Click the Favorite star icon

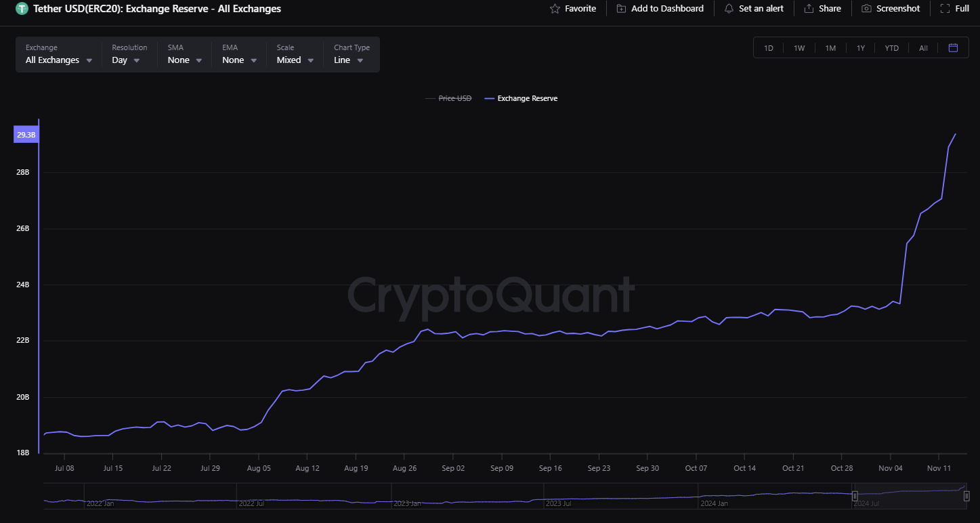555,9
